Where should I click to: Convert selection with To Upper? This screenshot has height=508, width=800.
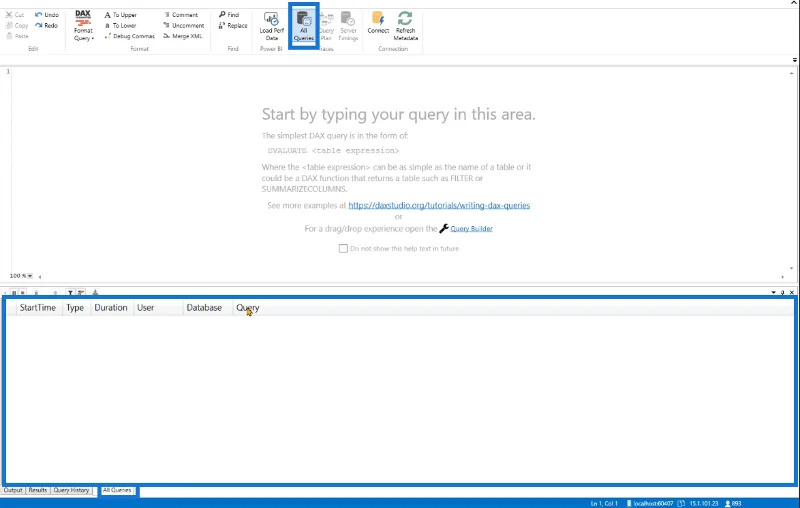(120, 15)
